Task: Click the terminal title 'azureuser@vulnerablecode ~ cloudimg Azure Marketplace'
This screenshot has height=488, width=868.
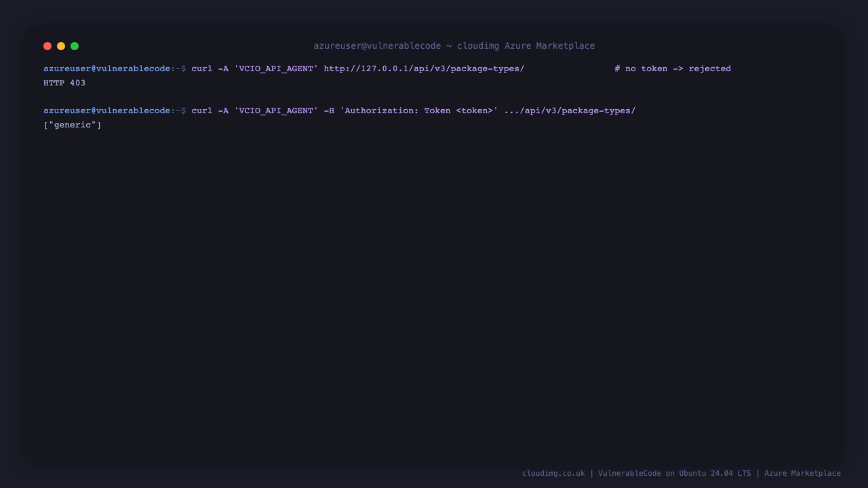Action: pos(454,46)
